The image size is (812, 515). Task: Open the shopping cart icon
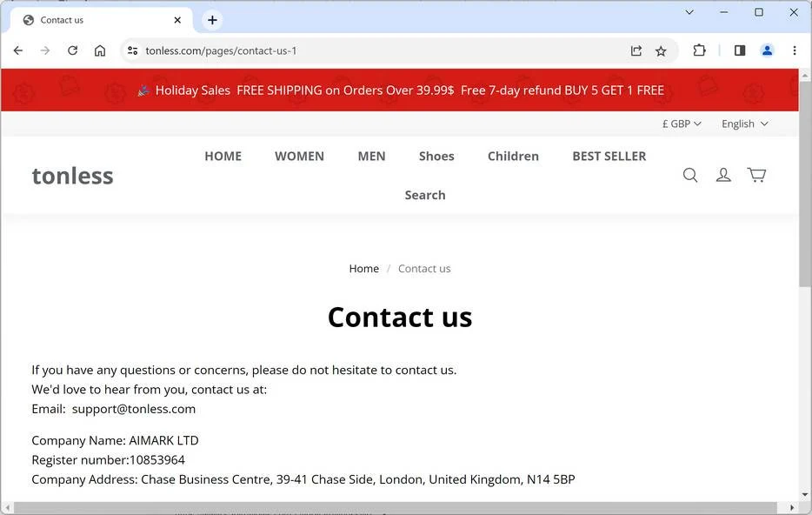pyautogui.click(x=756, y=175)
